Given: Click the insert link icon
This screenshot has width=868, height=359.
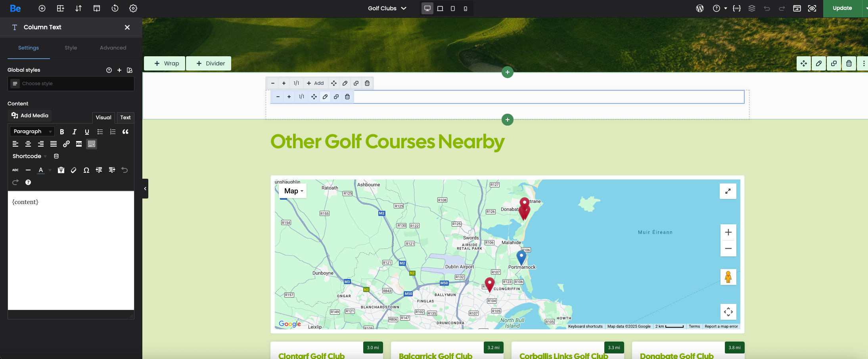Looking at the screenshot, I should 66,144.
